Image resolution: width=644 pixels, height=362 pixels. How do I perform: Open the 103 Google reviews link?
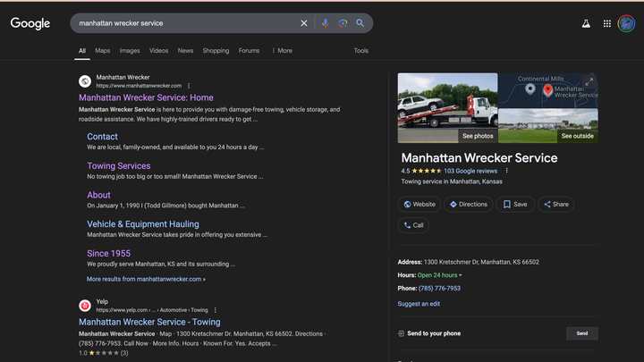click(470, 171)
